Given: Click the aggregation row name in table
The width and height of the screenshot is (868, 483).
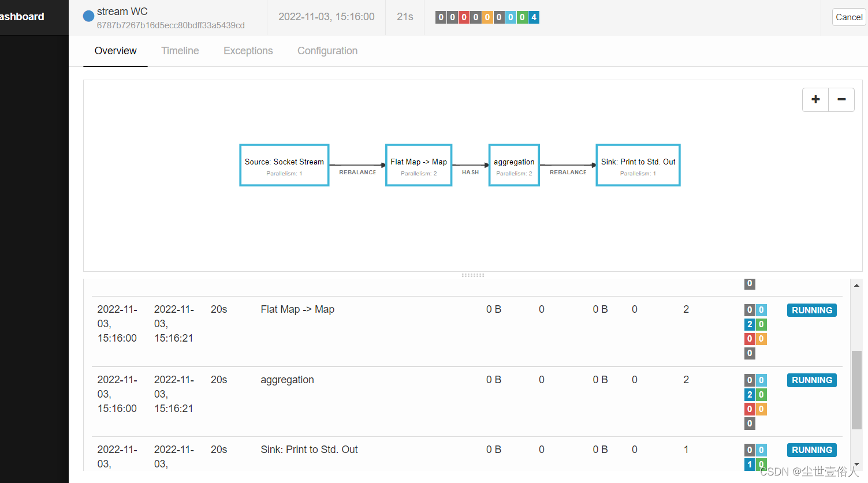Looking at the screenshot, I should 287,380.
